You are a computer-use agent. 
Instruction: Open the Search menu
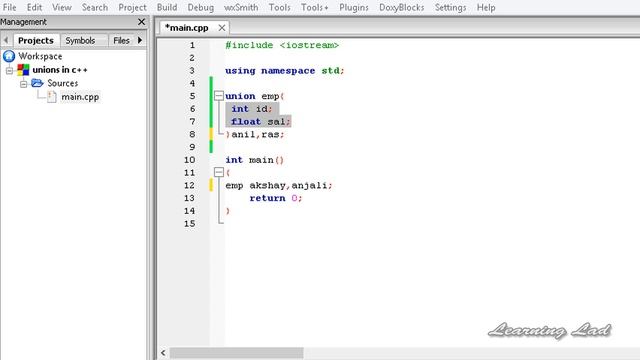(95, 7)
